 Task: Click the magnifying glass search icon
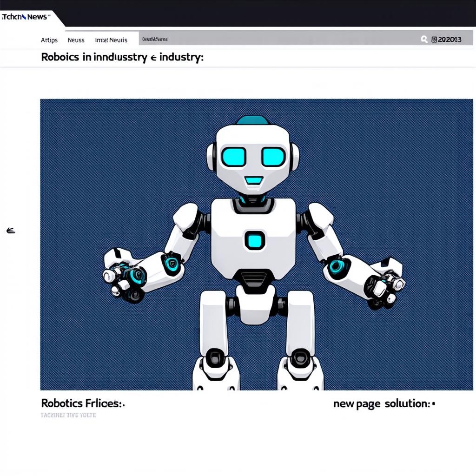(424, 40)
